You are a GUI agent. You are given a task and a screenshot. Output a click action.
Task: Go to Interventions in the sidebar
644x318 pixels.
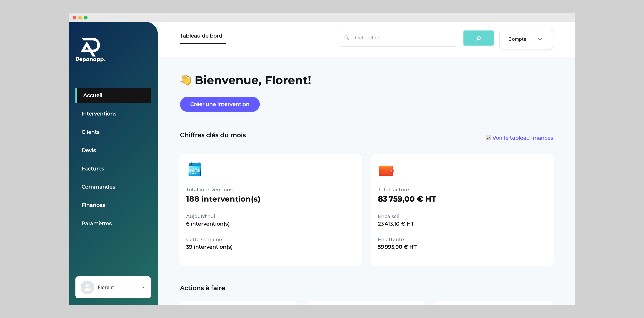(99, 114)
